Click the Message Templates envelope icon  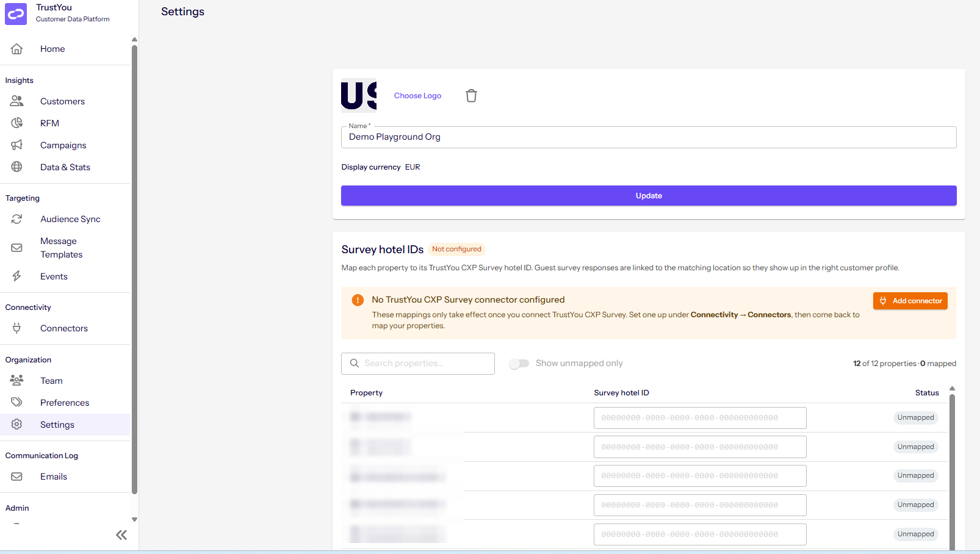coord(16,248)
